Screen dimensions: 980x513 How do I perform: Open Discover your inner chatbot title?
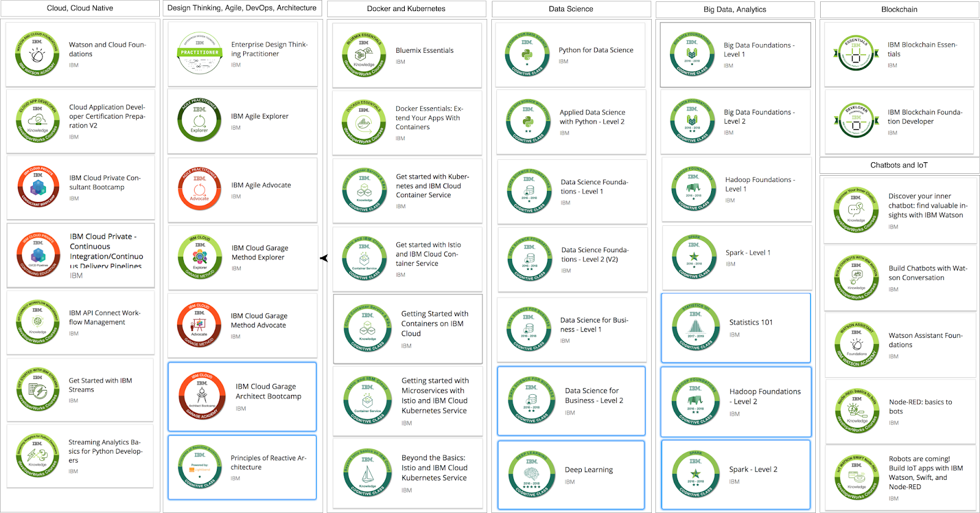tap(928, 206)
